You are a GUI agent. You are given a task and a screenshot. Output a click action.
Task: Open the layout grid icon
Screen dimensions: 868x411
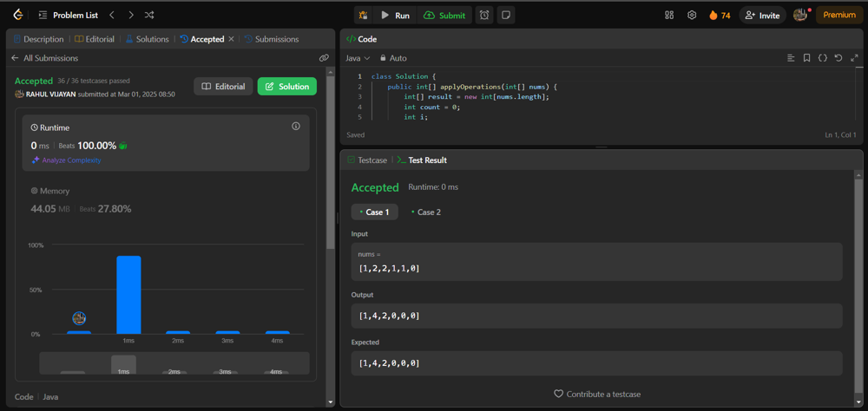669,15
